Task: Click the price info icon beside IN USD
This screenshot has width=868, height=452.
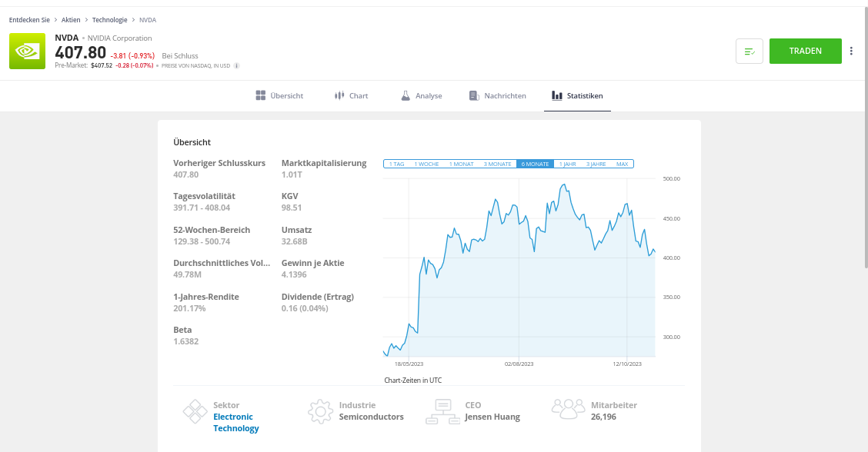Action: (x=236, y=66)
